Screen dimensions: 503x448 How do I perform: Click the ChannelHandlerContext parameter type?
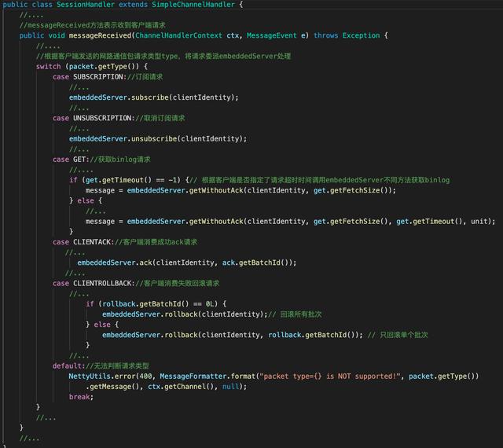[178, 35]
